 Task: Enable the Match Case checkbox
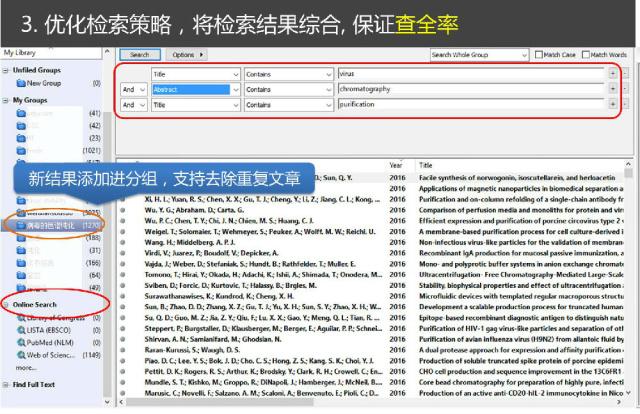pos(539,55)
